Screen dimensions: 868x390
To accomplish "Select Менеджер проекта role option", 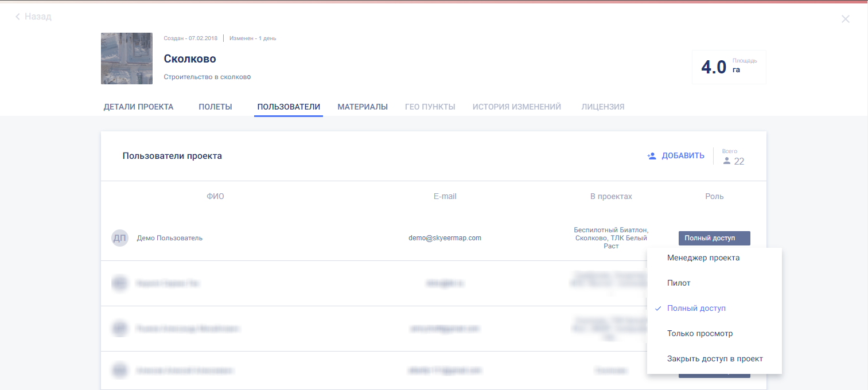I will (703, 258).
